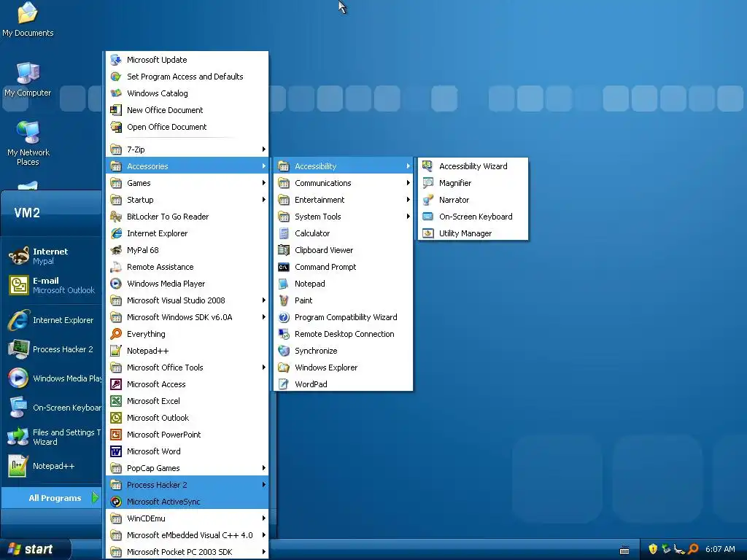Select Open Office Document

(187, 127)
